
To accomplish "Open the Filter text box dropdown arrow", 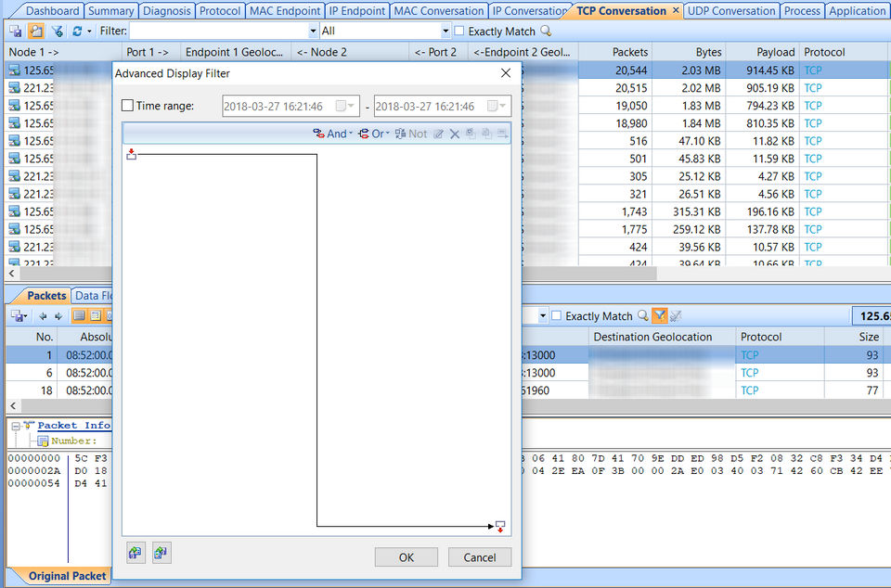I will coord(313,32).
